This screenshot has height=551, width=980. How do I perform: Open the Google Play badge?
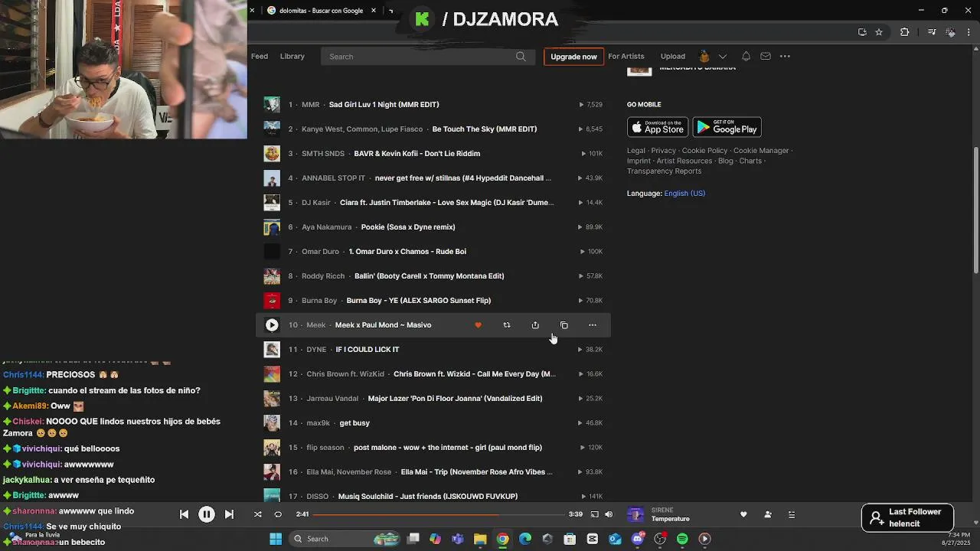[727, 127]
